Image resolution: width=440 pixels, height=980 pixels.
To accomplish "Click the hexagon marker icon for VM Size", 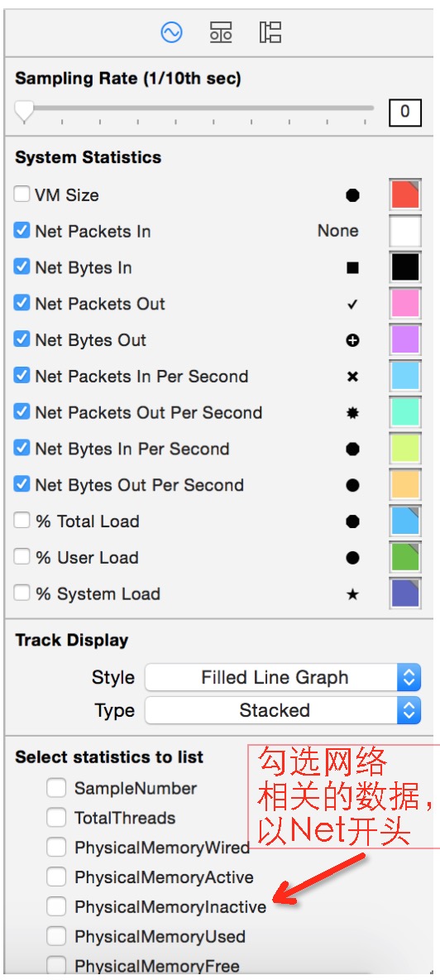I will (352, 195).
